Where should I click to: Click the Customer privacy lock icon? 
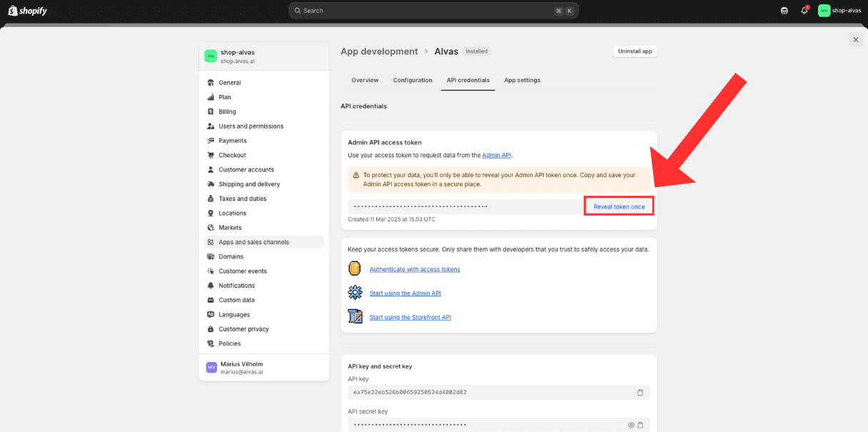211,329
